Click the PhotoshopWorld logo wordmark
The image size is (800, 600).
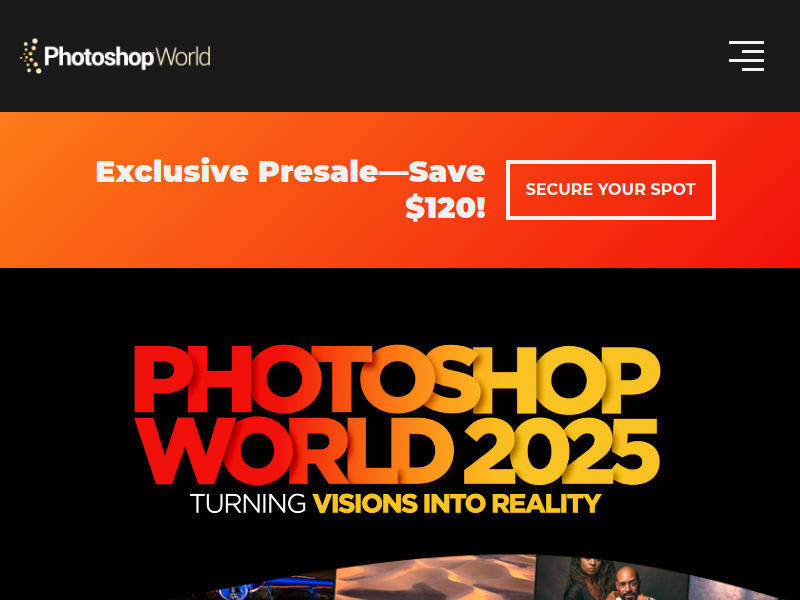tap(115, 56)
